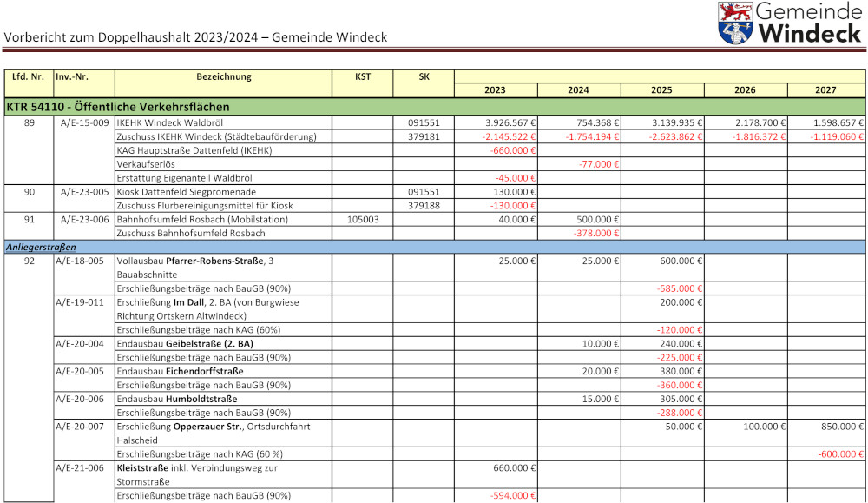Click 'Kiosk Dattenfeld Siegpromenade' label
The image size is (868, 503).
point(186,192)
